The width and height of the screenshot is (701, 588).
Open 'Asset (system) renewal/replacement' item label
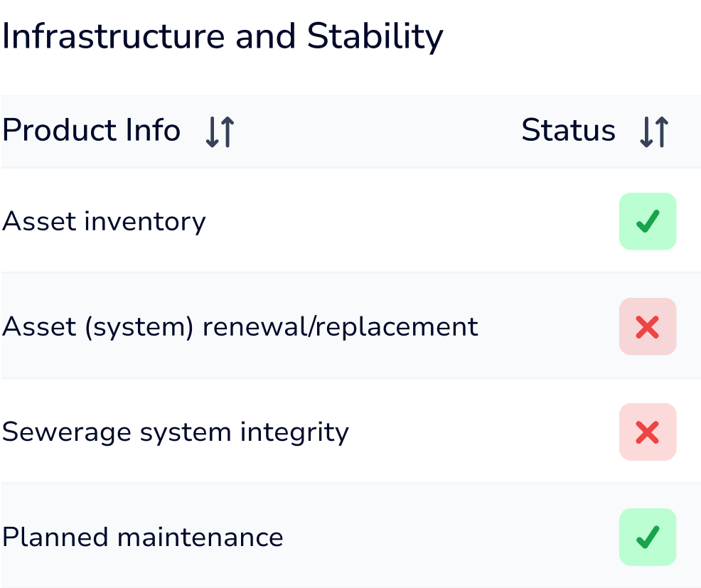tap(240, 327)
